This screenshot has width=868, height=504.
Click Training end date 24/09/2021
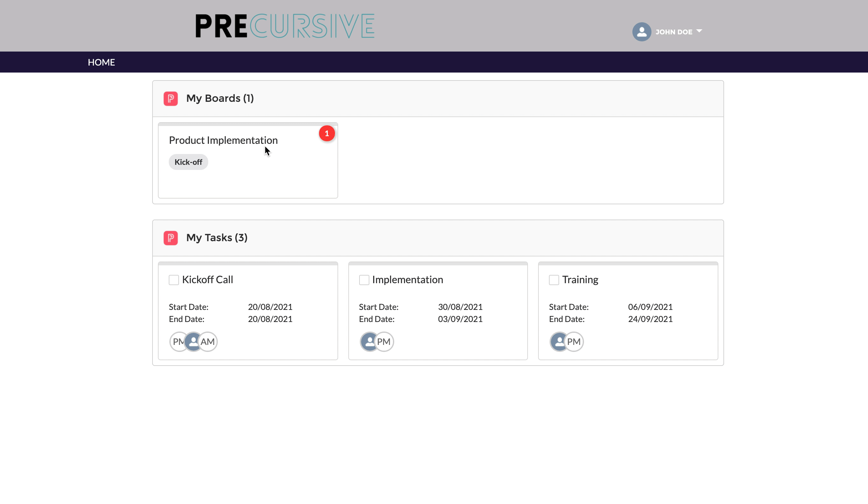[x=650, y=319]
